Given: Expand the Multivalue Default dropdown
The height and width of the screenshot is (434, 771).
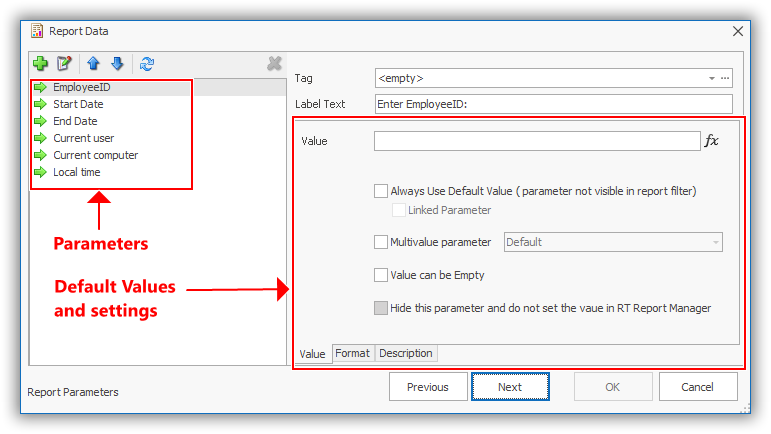Looking at the screenshot, I should (716, 242).
